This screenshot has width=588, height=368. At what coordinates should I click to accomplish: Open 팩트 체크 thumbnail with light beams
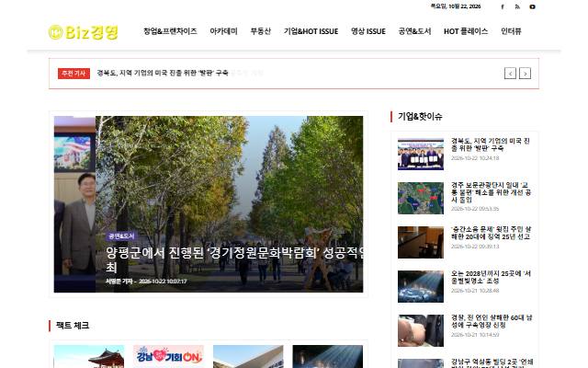click(x=328, y=356)
